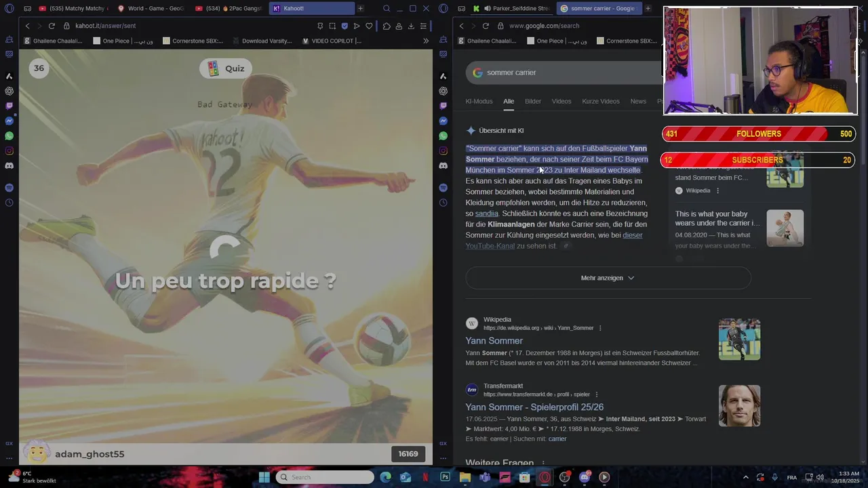Open Photoshop from the taskbar
The height and width of the screenshot is (488, 868).
(445, 477)
